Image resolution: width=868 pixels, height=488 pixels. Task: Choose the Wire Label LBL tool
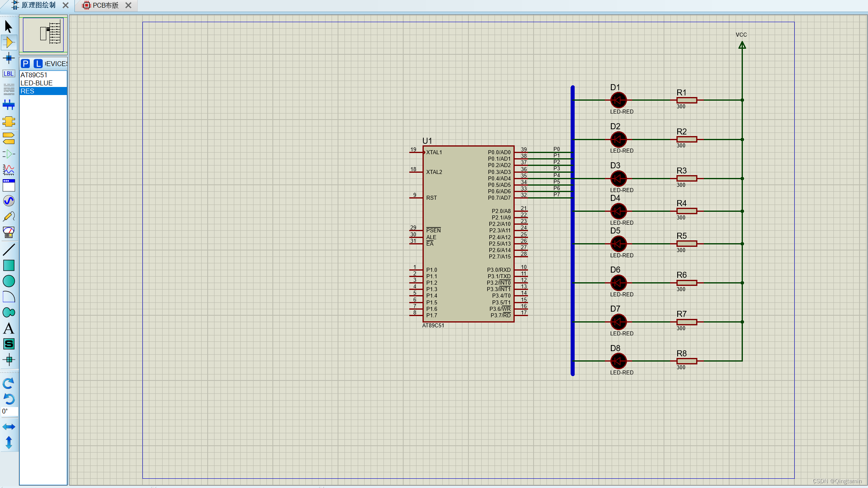pyautogui.click(x=8, y=74)
